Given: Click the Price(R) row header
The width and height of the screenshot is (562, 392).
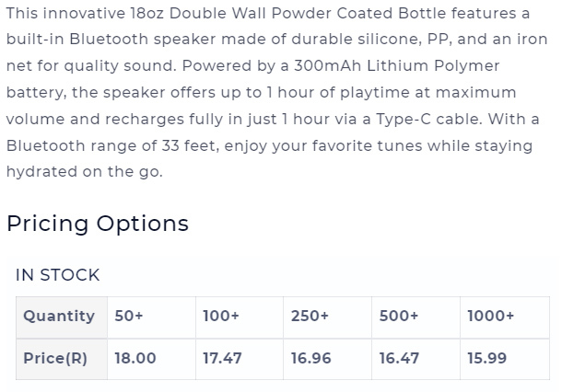Looking at the screenshot, I should tap(62, 359).
